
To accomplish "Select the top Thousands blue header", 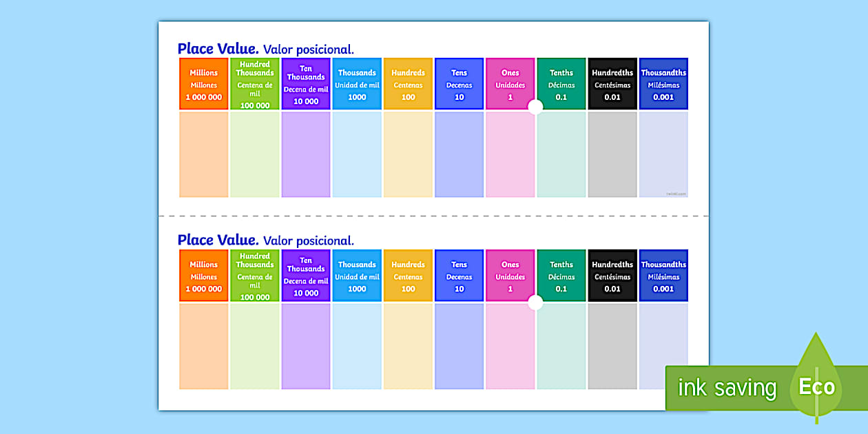I will coord(357,84).
